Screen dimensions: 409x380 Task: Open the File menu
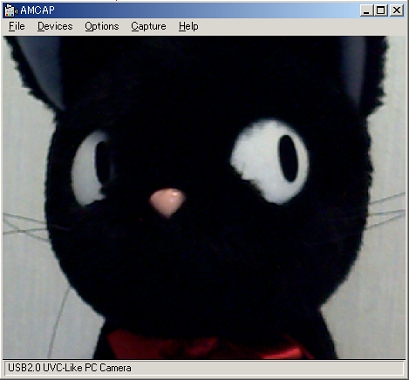point(17,26)
